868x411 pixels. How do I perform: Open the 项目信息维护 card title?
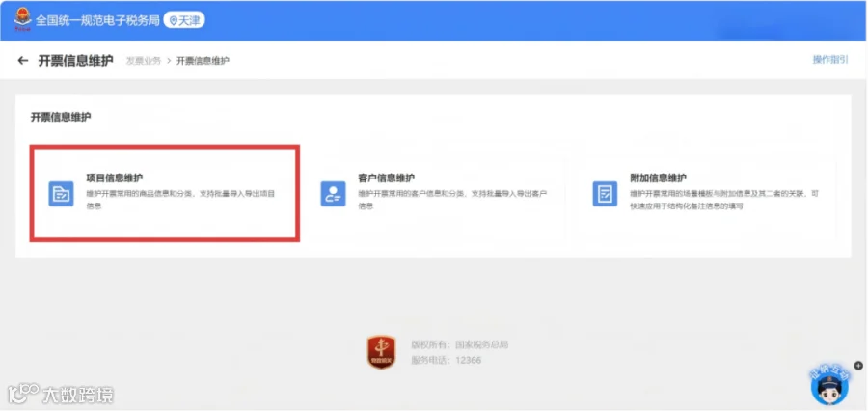[115, 178]
